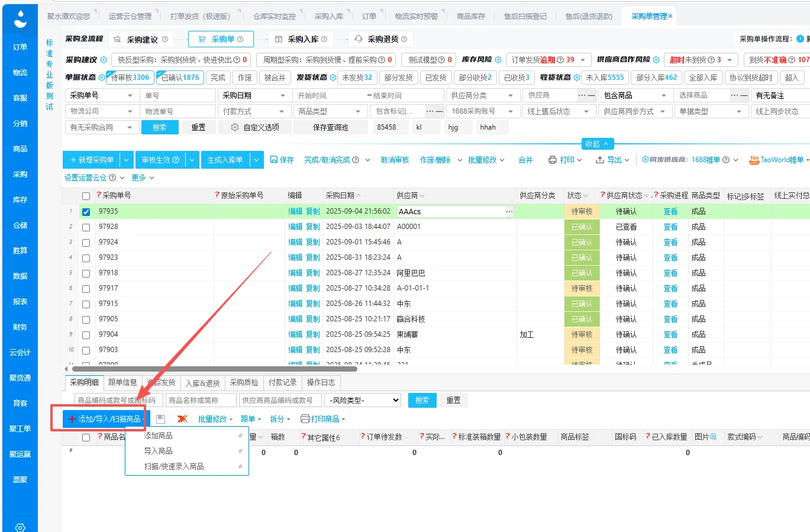810x532 pixels.
Task: Click the gear icon beside 供应商合作风险
Action: pyautogui.click(x=656, y=60)
